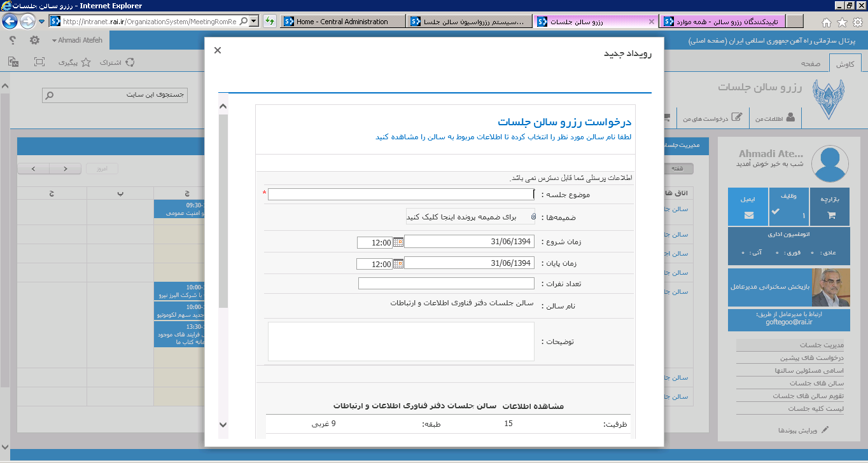Click the توضیحات description text area

(401, 342)
